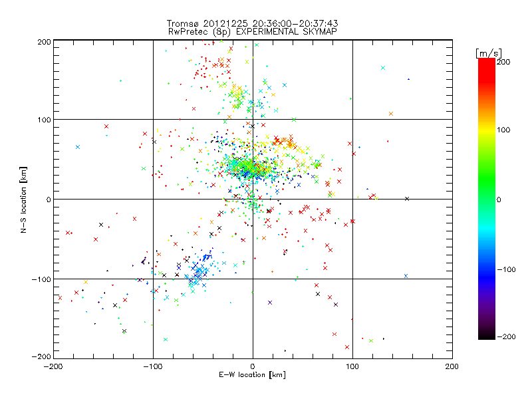Click the 'N-S location [km]' axis label
The height and width of the screenshot is (399, 532).
[x=23, y=200]
